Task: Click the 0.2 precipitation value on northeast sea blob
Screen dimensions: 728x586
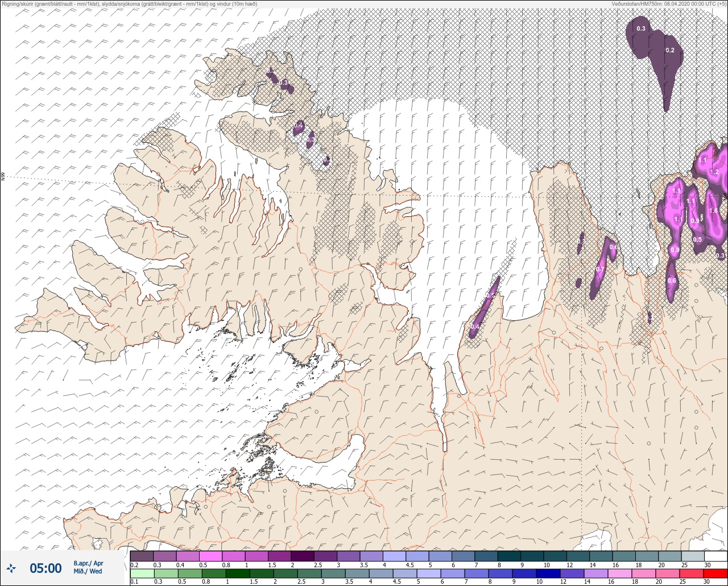Action: pyautogui.click(x=670, y=50)
